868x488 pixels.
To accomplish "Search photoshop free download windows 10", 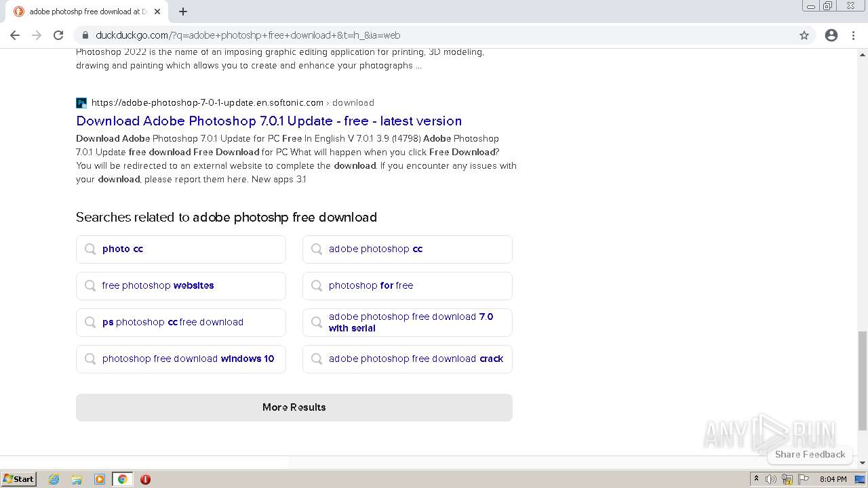I will coord(181,359).
